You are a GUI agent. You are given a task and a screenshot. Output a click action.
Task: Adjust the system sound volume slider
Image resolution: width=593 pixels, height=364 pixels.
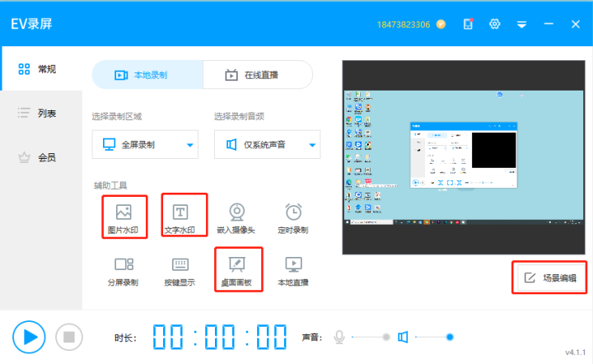(434, 337)
